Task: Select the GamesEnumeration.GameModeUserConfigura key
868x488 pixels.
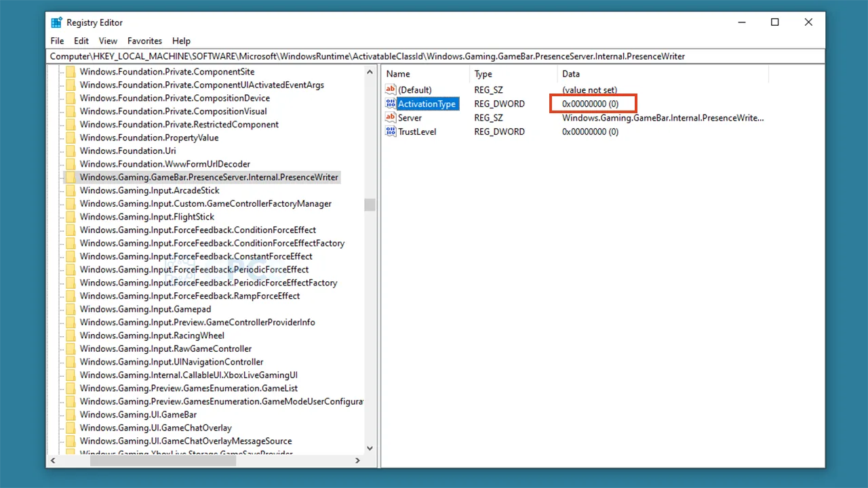Action: [x=222, y=402]
